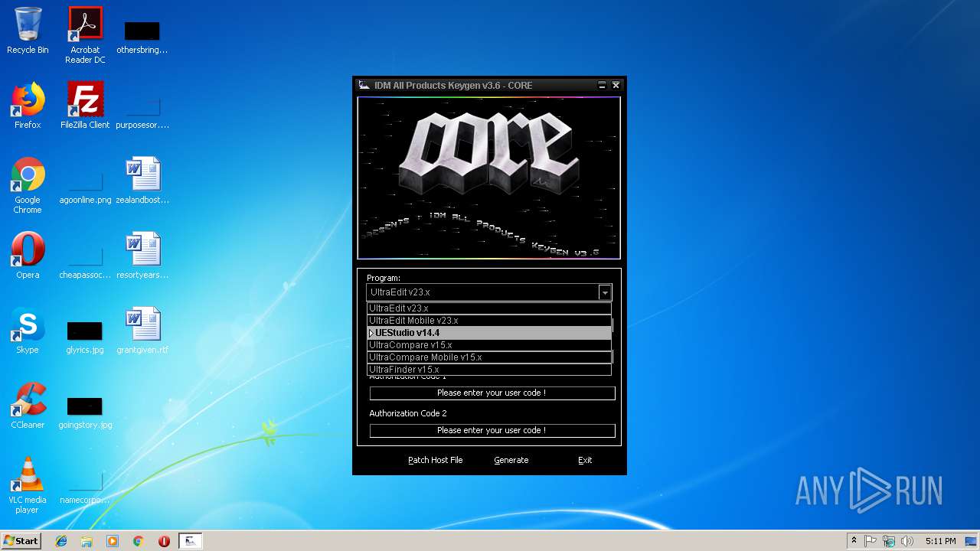980x551 pixels.
Task: Open the Skype desktop shortcut
Action: (28, 331)
